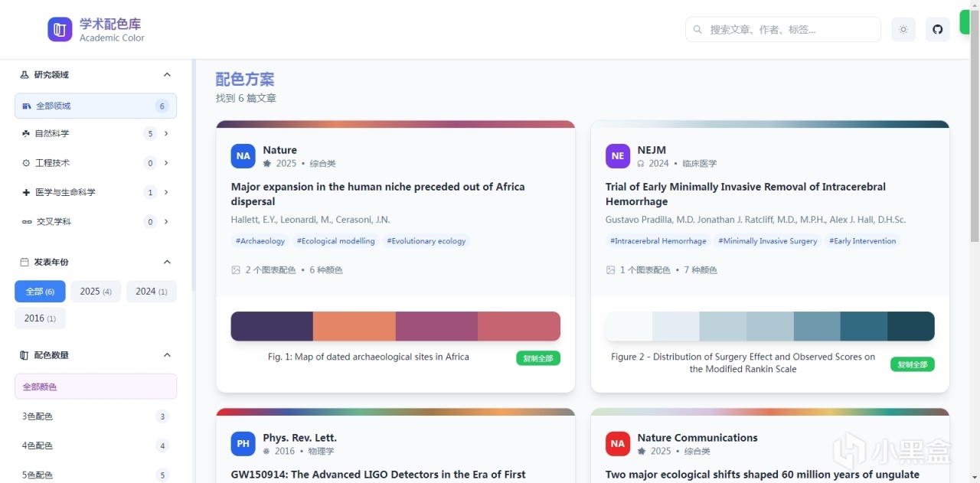Viewport: 980px width, 483px height.
Task: Select 全部颜色 option
Action: [x=96, y=387]
